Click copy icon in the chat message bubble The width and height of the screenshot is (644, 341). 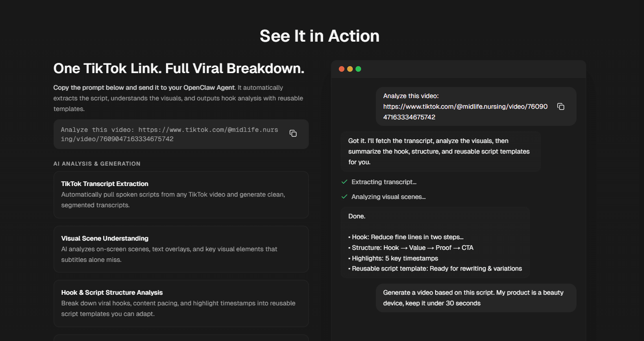coord(560,106)
